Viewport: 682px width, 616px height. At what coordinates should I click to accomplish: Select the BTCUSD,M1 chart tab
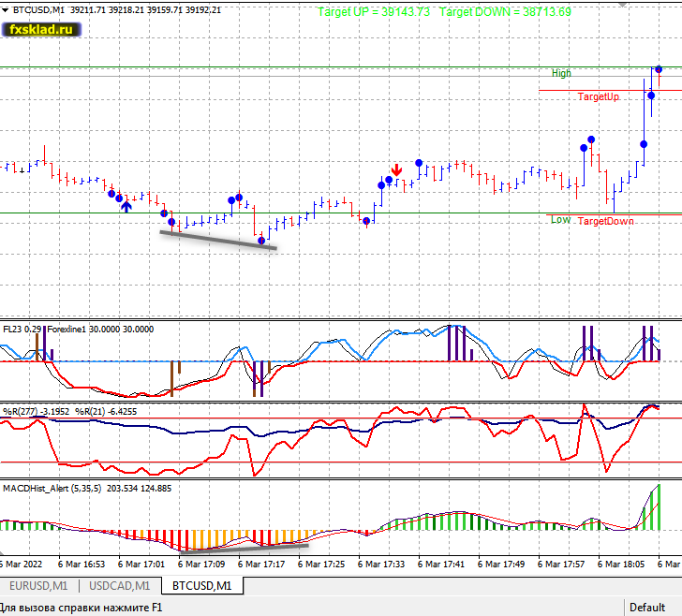point(201,585)
